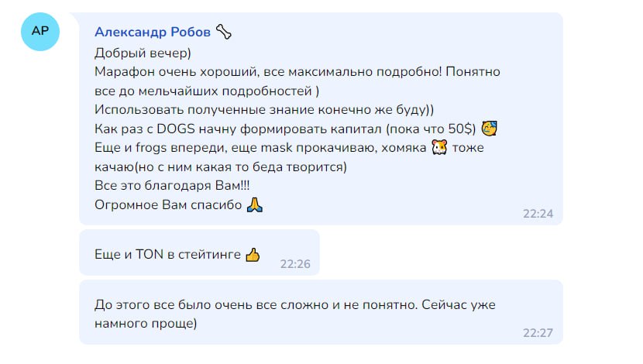This screenshot has width=643, height=364.
Task: Click the partying face emoji after 50$
Action: tap(489, 128)
